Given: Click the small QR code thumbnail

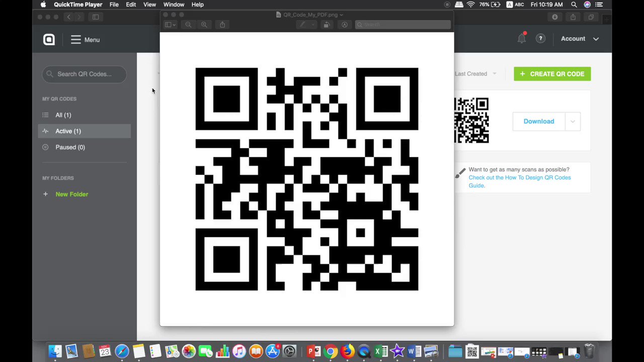Looking at the screenshot, I should coord(471,121).
